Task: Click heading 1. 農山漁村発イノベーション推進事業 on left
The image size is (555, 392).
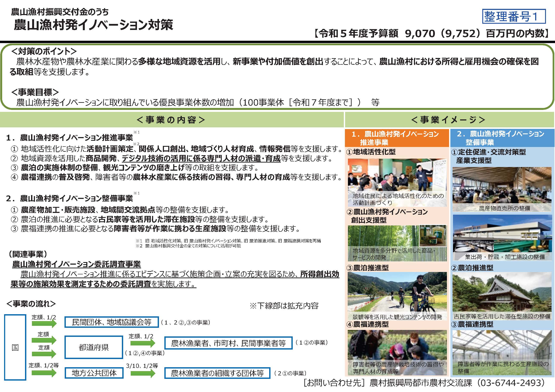Action: point(70,138)
